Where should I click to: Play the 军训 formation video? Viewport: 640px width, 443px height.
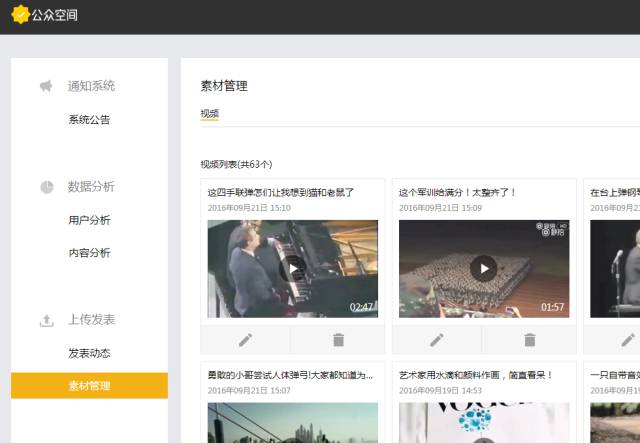tap(484, 269)
